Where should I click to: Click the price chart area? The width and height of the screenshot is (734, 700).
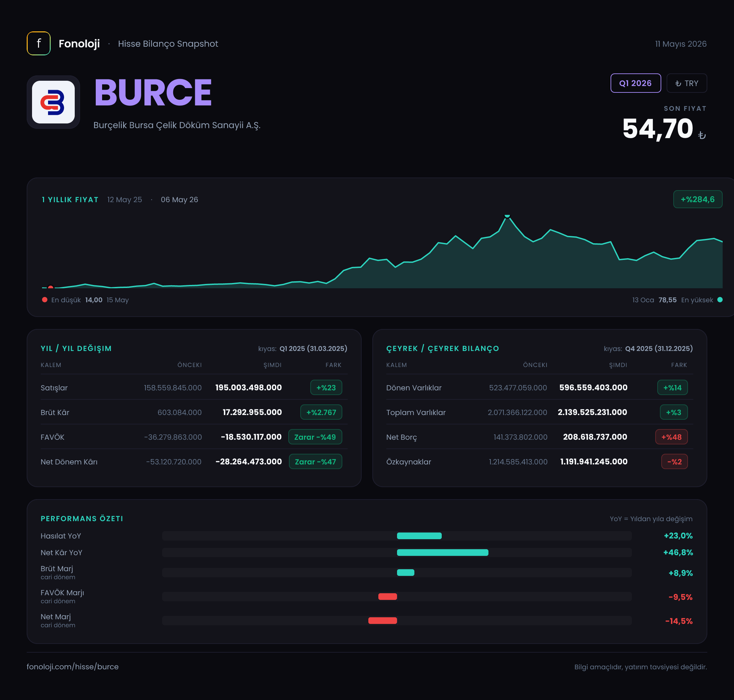point(382,252)
